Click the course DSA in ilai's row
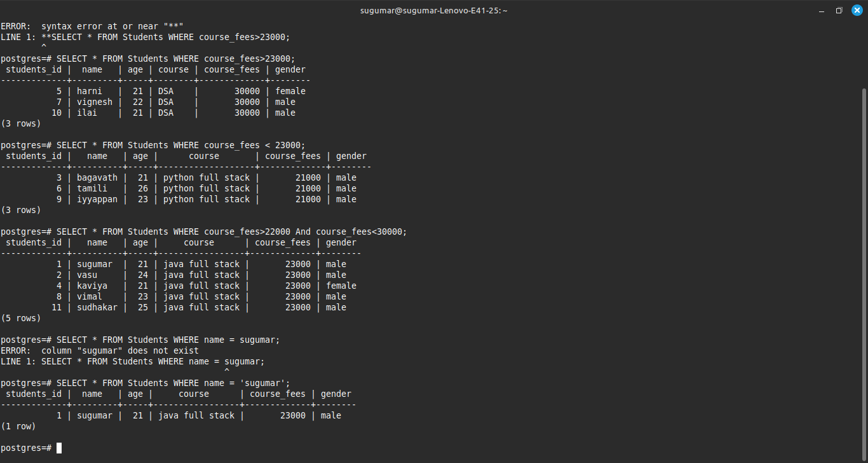 click(166, 113)
